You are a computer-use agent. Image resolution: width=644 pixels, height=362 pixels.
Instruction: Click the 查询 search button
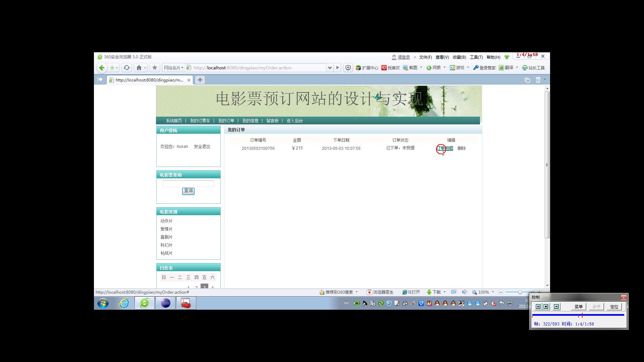[x=188, y=191]
